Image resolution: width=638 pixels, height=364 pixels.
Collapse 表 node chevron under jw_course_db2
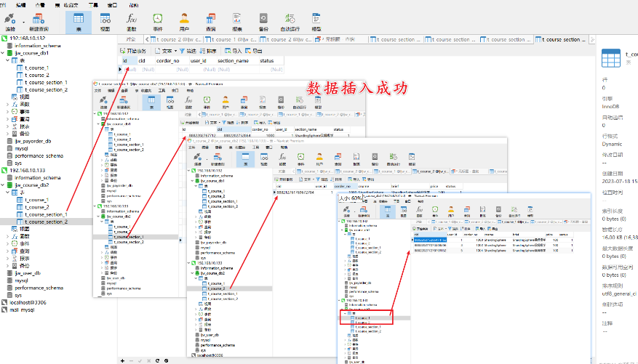(x=8, y=193)
